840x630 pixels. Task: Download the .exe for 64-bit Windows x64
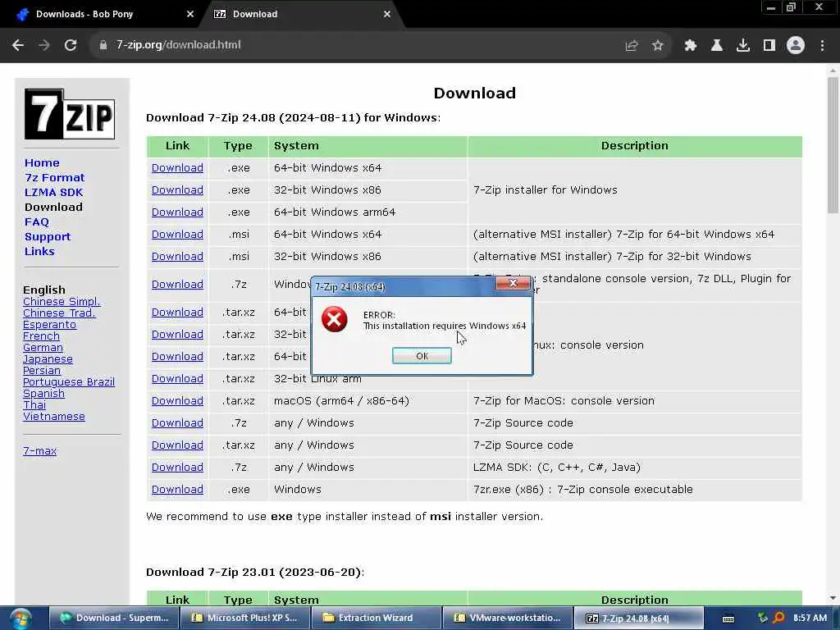coord(177,167)
